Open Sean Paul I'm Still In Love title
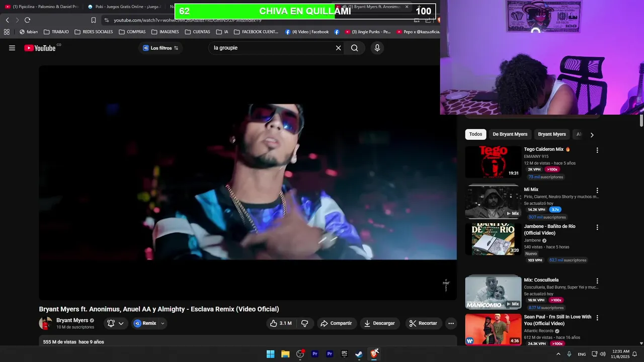This screenshot has width=644, height=362. coord(557,320)
